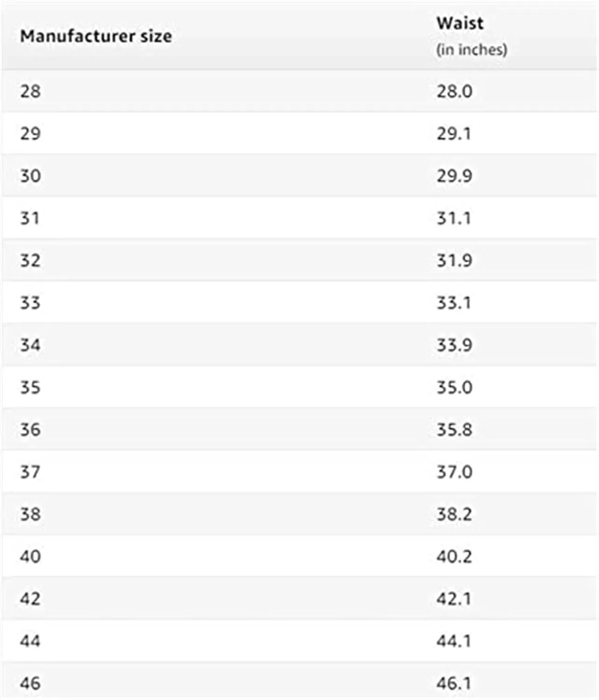Select manufacturer size 46
The image size is (599, 700).
[x=30, y=684]
